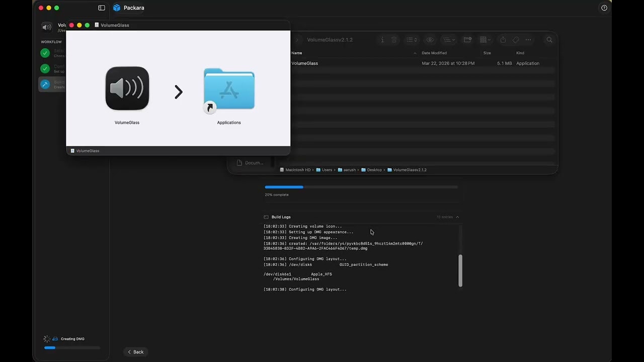Open the list view switcher in Finder toolbar
Screen dimensions: 644x362
click(x=412, y=40)
